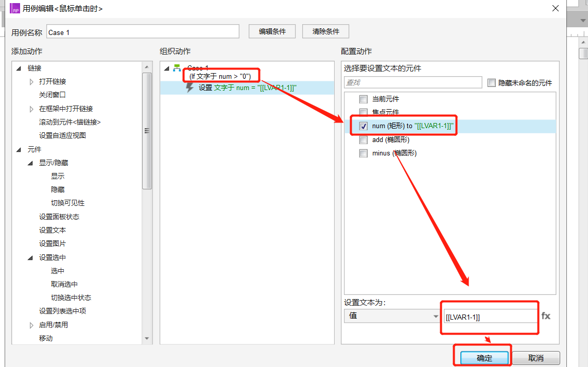Enable 隐藏未命名的元件 checkbox
The width and height of the screenshot is (588, 367).
491,83
